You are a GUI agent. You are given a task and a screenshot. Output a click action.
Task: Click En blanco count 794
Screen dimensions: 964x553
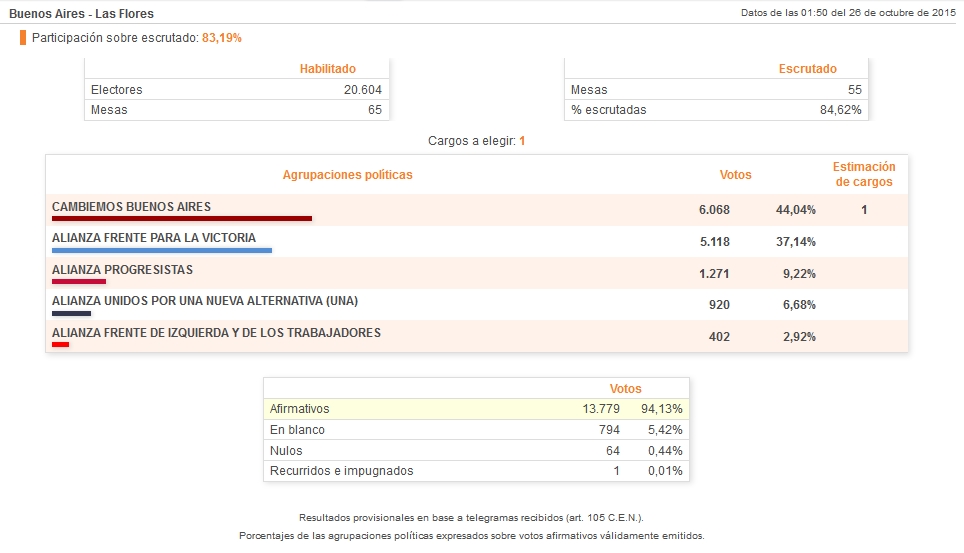coord(609,430)
